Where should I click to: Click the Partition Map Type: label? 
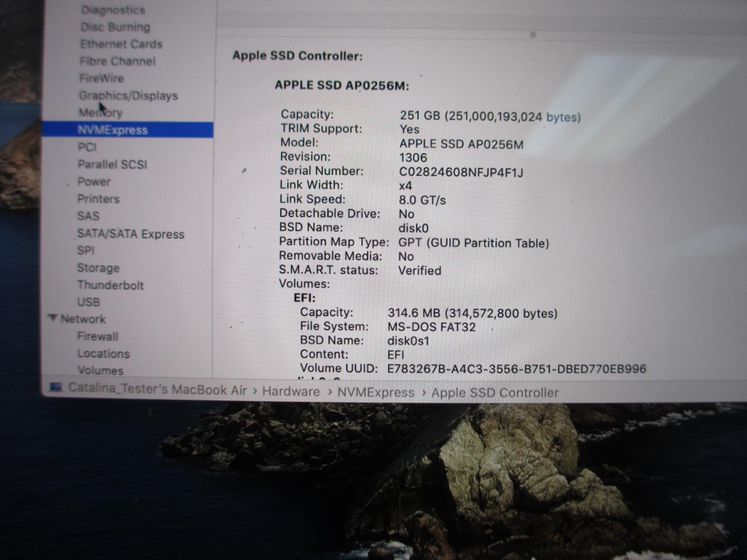point(334,241)
